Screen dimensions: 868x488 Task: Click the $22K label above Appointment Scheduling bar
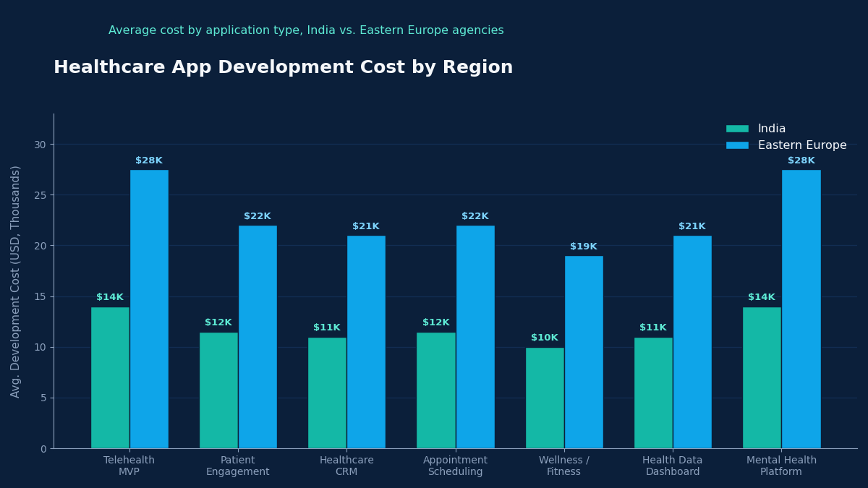(x=475, y=216)
